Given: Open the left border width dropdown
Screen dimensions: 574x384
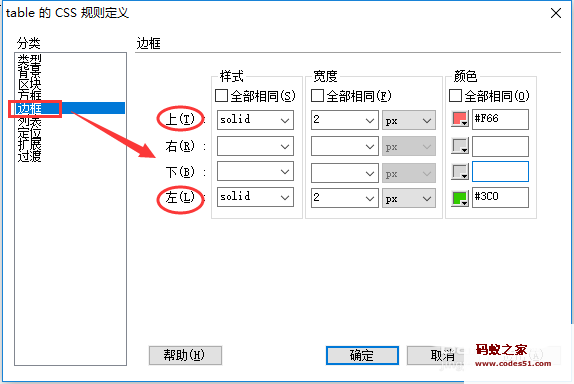Looking at the screenshot, I should pos(344,198).
